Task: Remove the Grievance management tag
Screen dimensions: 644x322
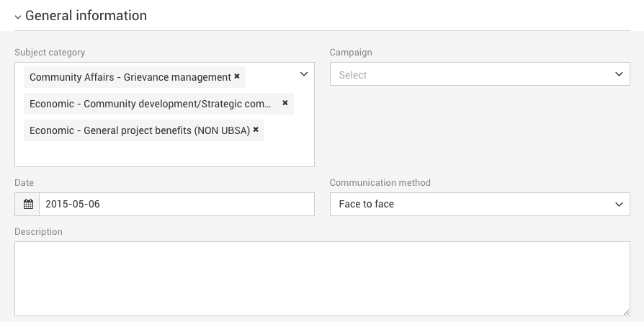Action: [x=237, y=76]
